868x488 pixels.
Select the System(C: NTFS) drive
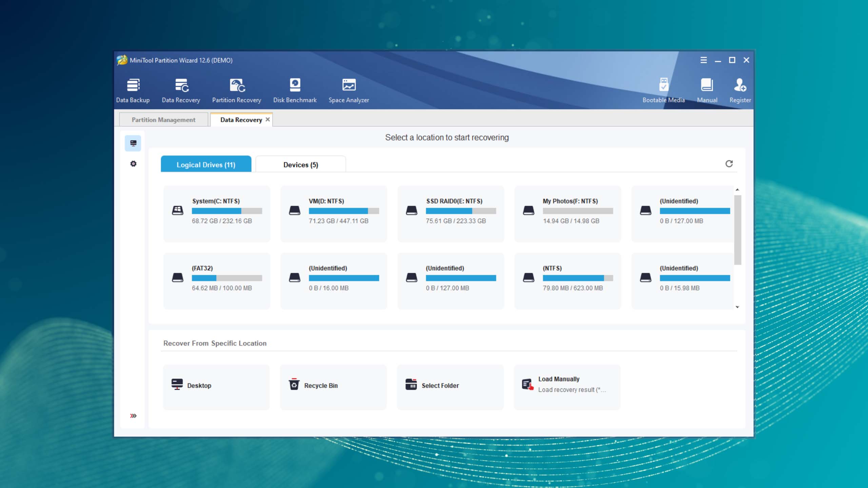(217, 213)
